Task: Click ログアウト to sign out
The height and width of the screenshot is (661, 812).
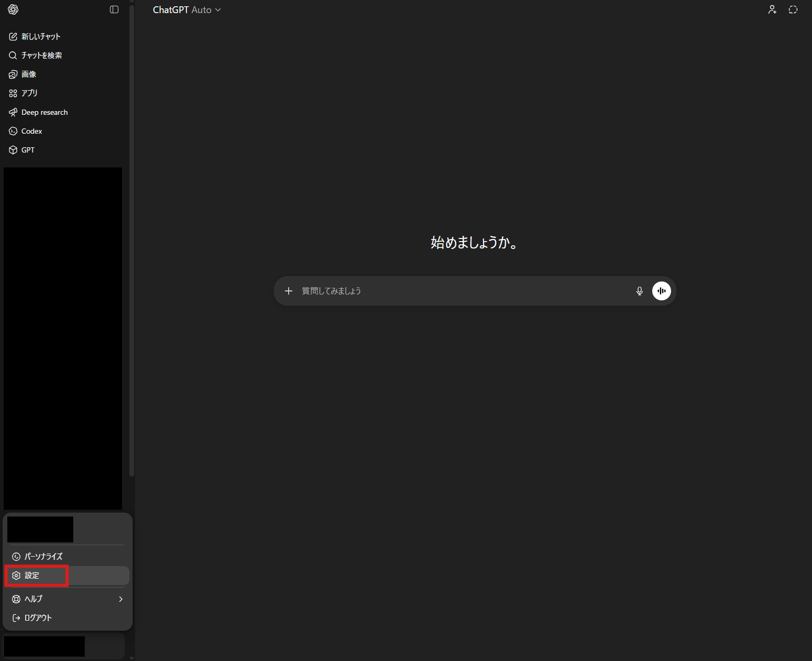Action: [38, 618]
